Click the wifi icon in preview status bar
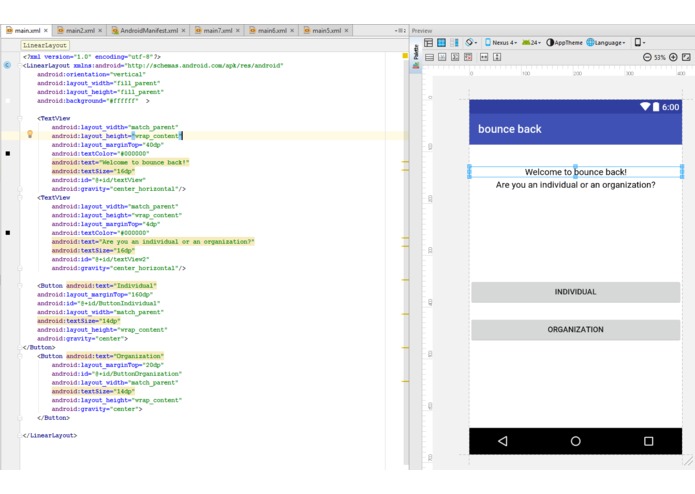 coord(645,106)
